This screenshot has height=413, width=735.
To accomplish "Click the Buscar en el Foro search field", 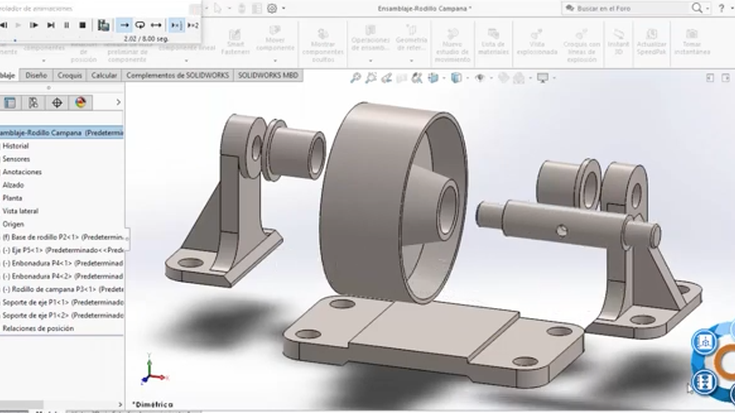I will click(626, 8).
